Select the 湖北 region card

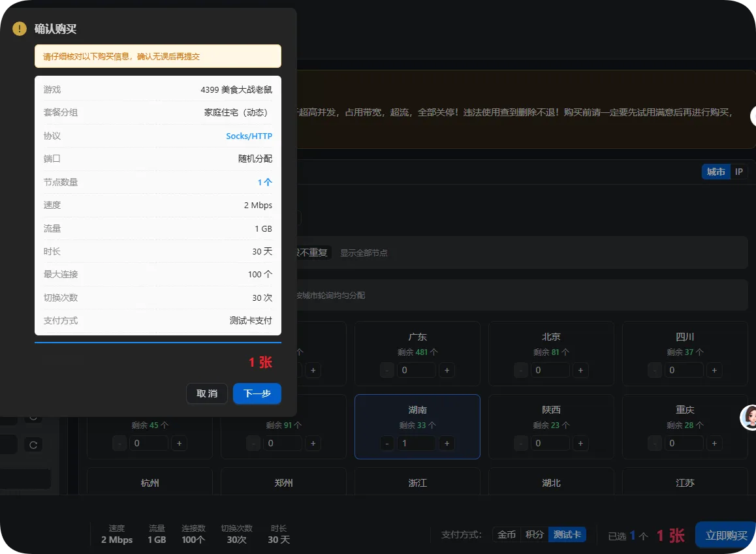[x=551, y=482]
